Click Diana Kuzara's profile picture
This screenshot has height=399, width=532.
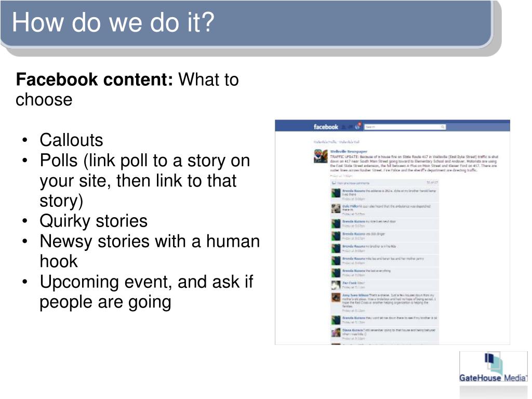336,332
